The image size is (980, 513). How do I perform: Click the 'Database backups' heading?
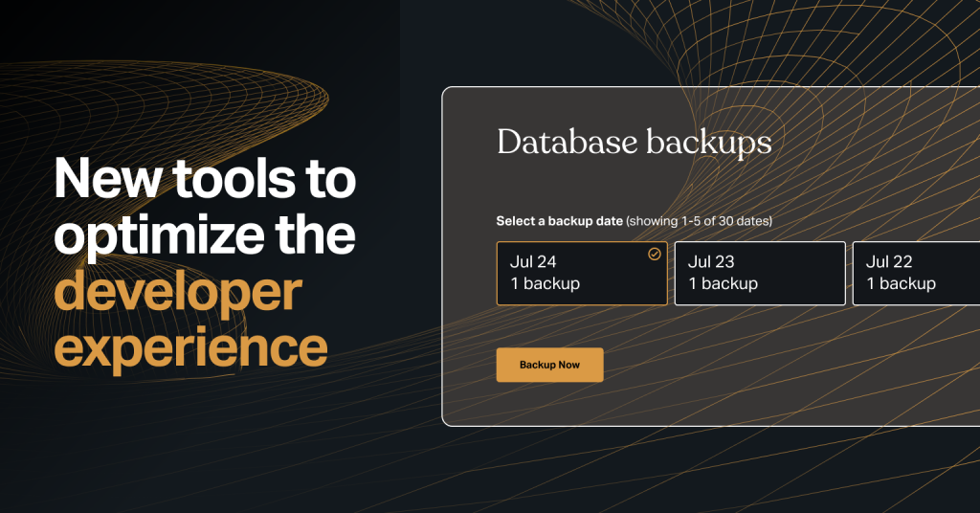pyautogui.click(x=635, y=144)
